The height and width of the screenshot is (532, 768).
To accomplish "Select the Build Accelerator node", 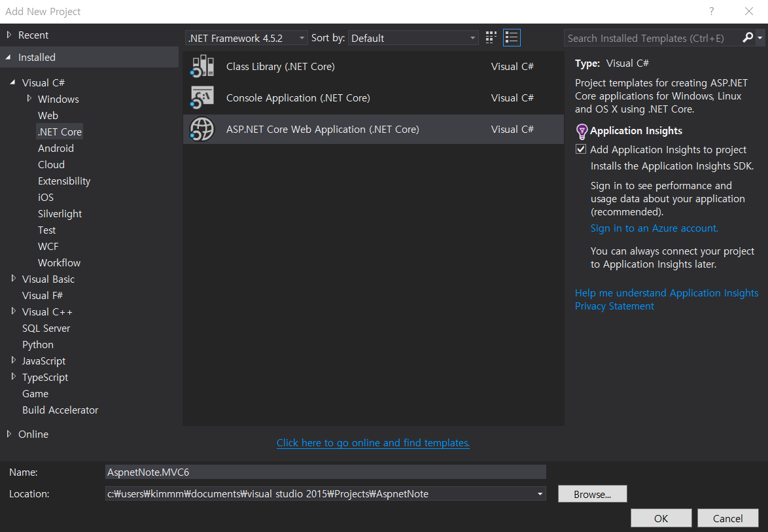I will coord(60,410).
